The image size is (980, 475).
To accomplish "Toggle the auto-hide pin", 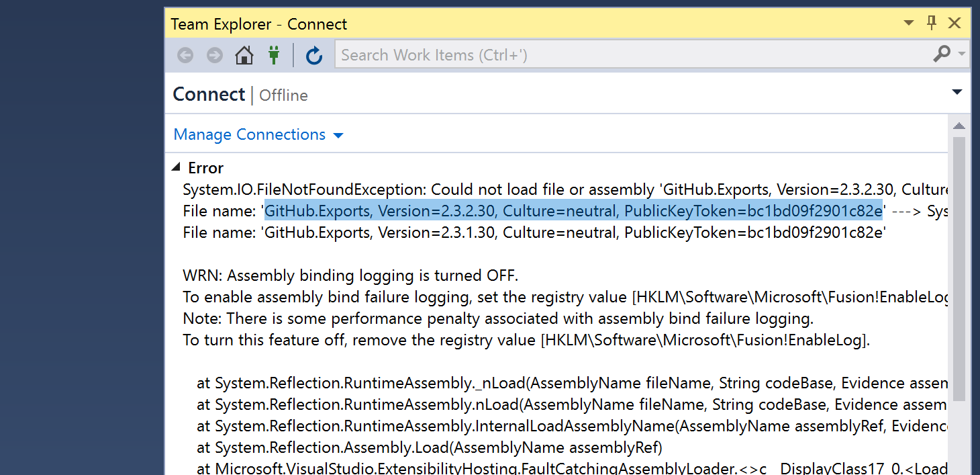I will tap(931, 22).
